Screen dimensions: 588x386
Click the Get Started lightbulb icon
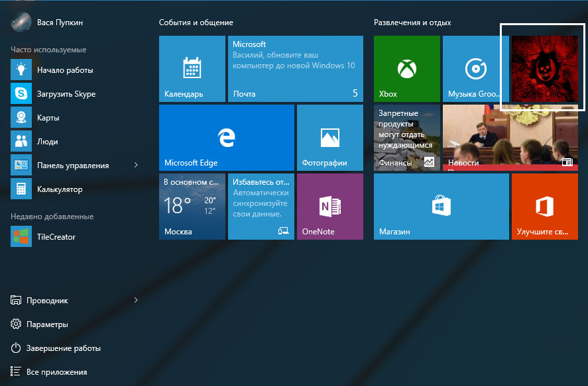[21, 70]
